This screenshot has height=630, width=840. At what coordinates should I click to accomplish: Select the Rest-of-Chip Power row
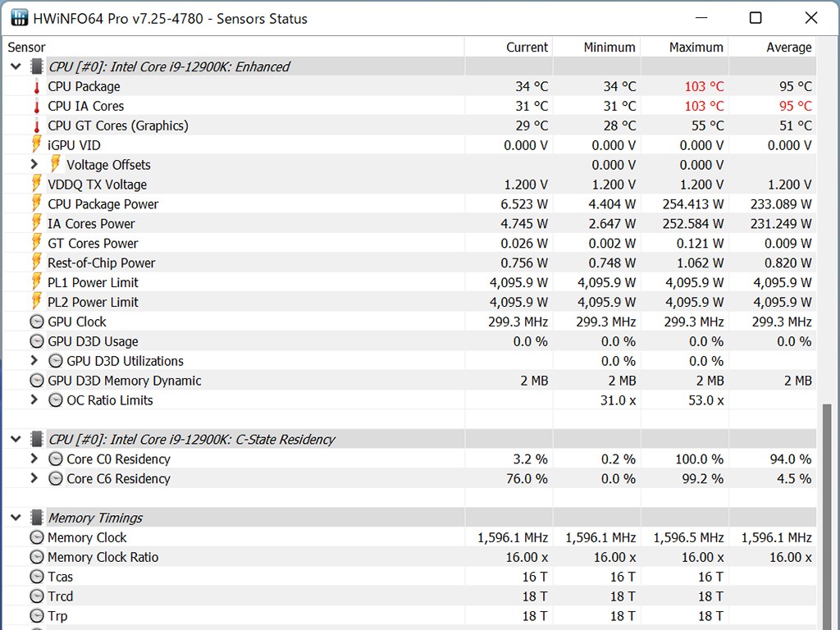tap(101, 263)
